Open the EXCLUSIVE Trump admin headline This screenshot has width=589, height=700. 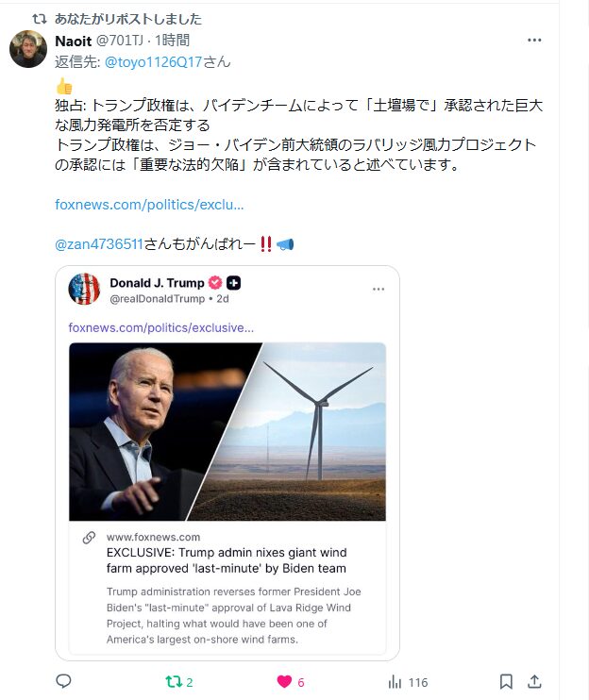[227, 560]
